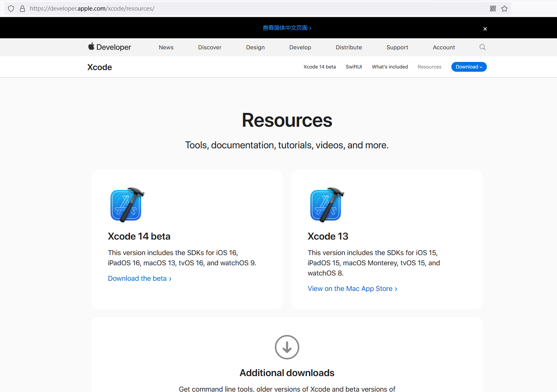The image size is (557, 392).
Task: Click the Chinese page view link
Action: (287, 28)
